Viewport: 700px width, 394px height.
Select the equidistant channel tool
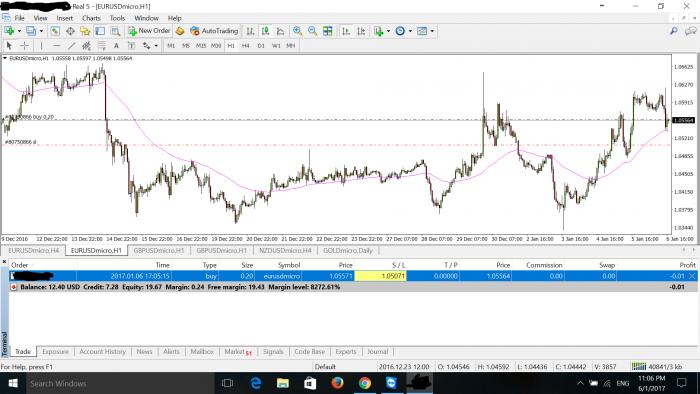[x=87, y=46]
